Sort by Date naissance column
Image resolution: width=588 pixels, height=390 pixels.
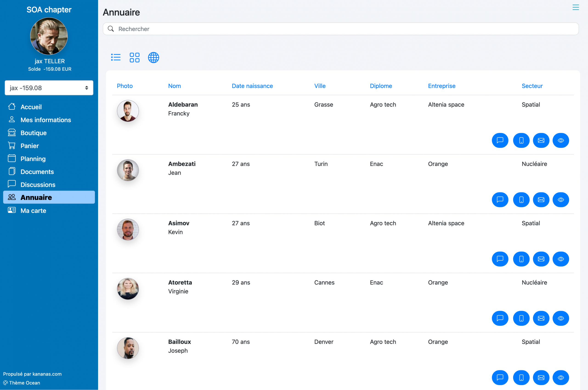pos(252,86)
